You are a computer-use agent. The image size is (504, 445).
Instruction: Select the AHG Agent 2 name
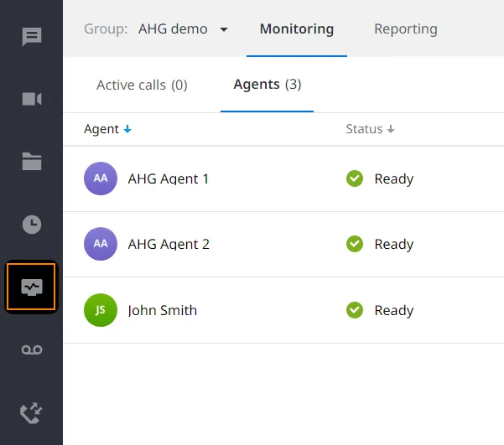pyautogui.click(x=169, y=245)
